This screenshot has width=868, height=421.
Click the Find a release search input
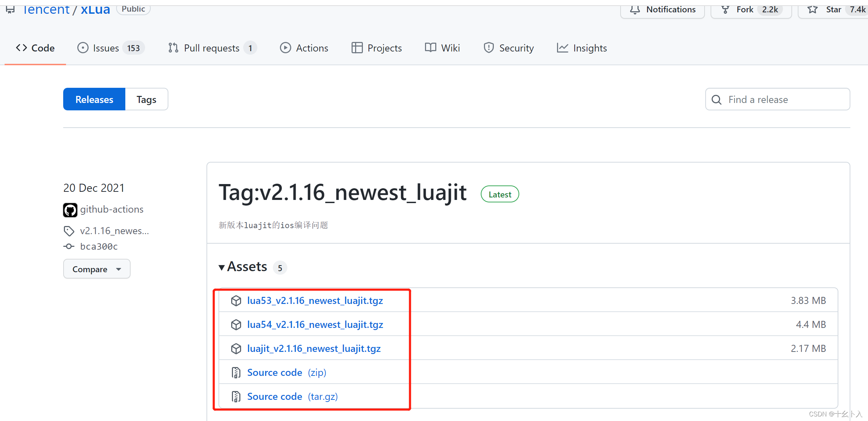778,99
